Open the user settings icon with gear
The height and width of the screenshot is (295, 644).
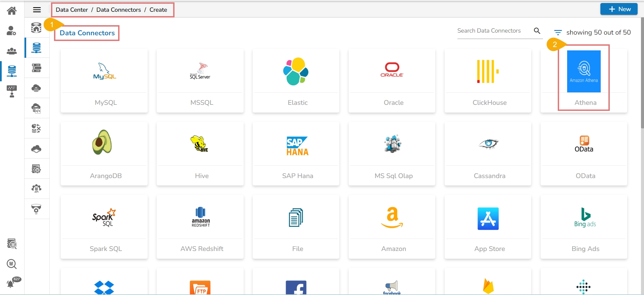pos(12,31)
